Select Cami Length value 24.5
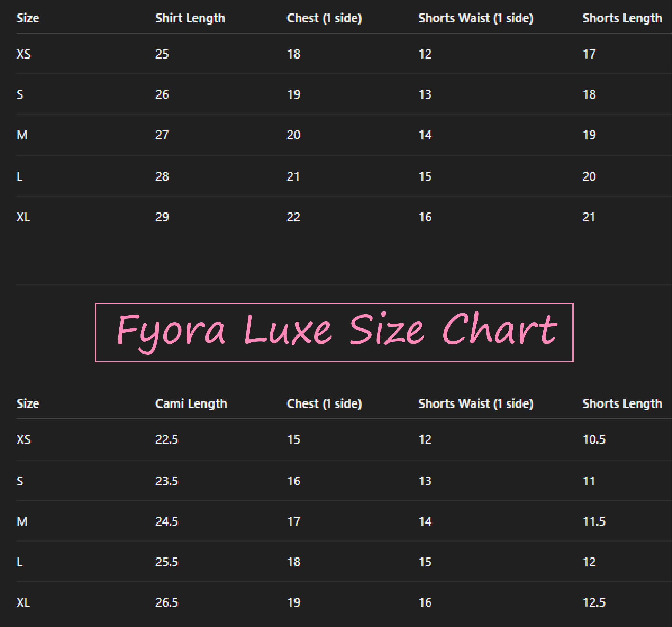The image size is (672, 627). (x=166, y=522)
